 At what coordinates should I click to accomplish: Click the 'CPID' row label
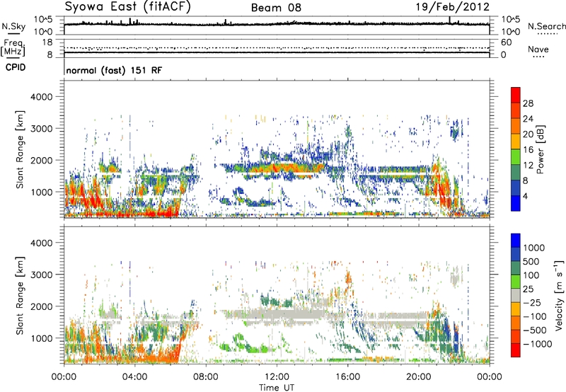pos(16,67)
